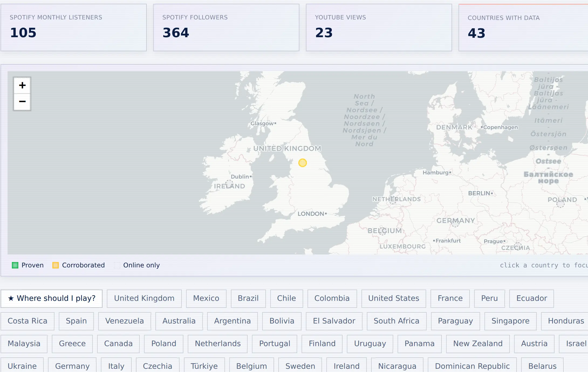This screenshot has height=372, width=588.
Task: Select the Mexico country chip
Action: (x=206, y=298)
